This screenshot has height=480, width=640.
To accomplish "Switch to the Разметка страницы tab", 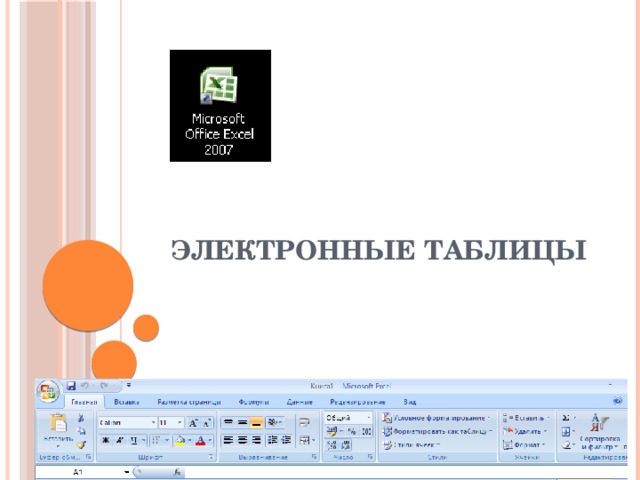I will [x=189, y=402].
